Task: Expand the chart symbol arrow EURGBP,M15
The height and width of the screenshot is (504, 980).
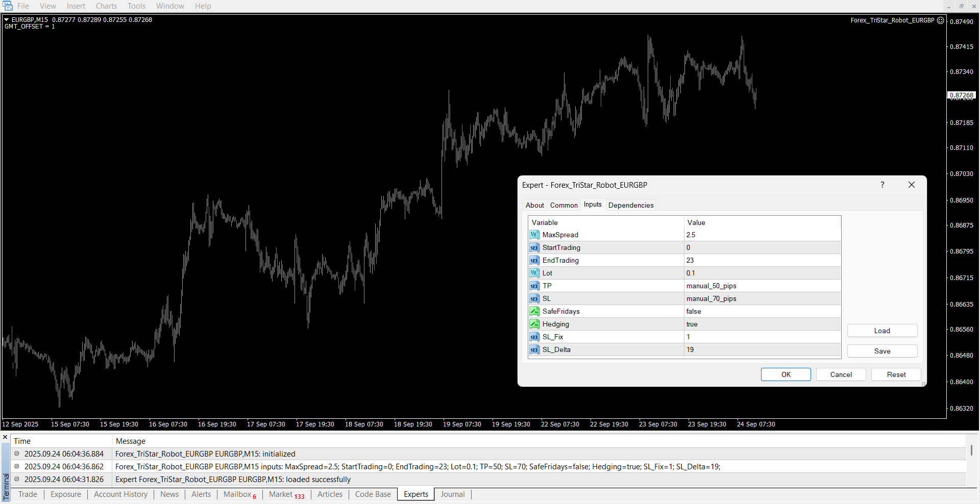Action: (7, 20)
